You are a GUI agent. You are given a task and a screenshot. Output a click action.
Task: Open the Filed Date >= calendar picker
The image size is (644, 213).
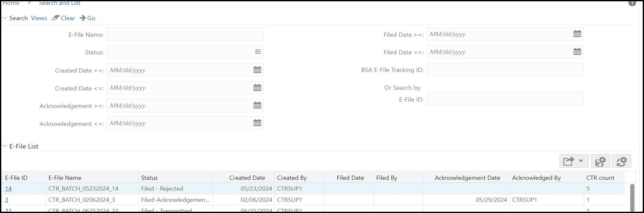[x=577, y=34]
